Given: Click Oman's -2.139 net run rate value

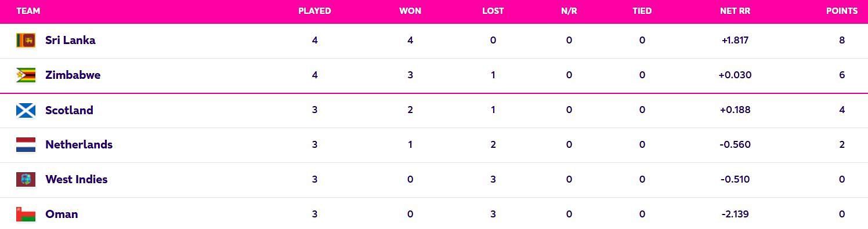Looking at the screenshot, I should (x=735, y=214).
